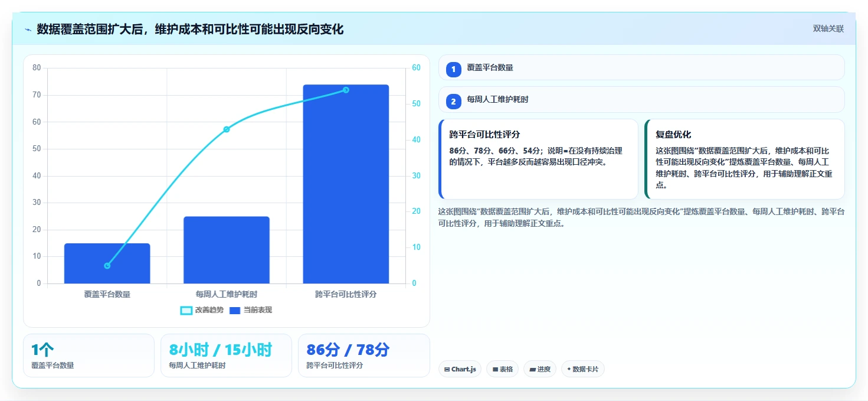The height and width of the screenshot is (401, 868).
Task: Click trend line point above 每周人工维护耗时
Action: click(227, 129)
